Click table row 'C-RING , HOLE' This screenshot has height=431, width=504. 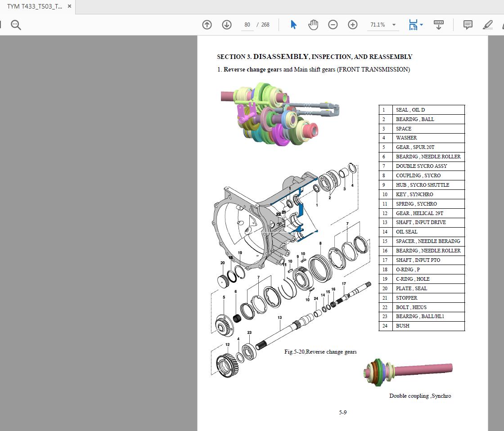[x=422, y=279]
